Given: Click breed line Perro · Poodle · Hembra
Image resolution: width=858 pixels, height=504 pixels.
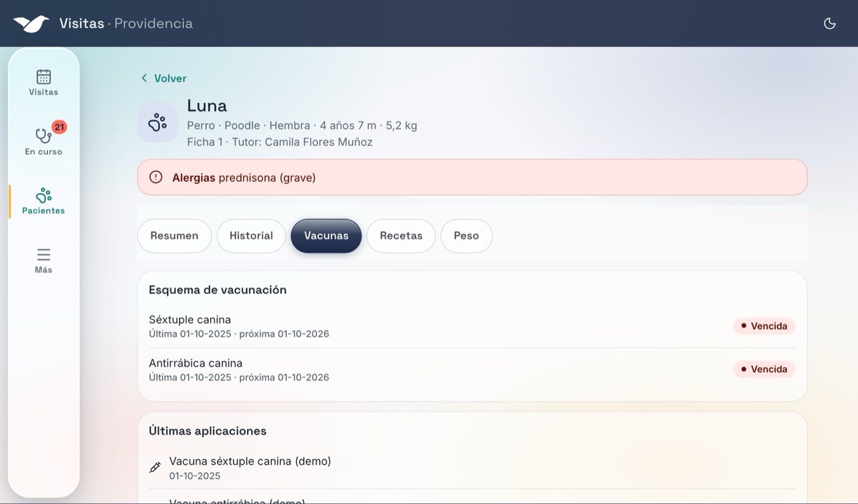Looking at the screenshot, I should (x=249, y=126).
